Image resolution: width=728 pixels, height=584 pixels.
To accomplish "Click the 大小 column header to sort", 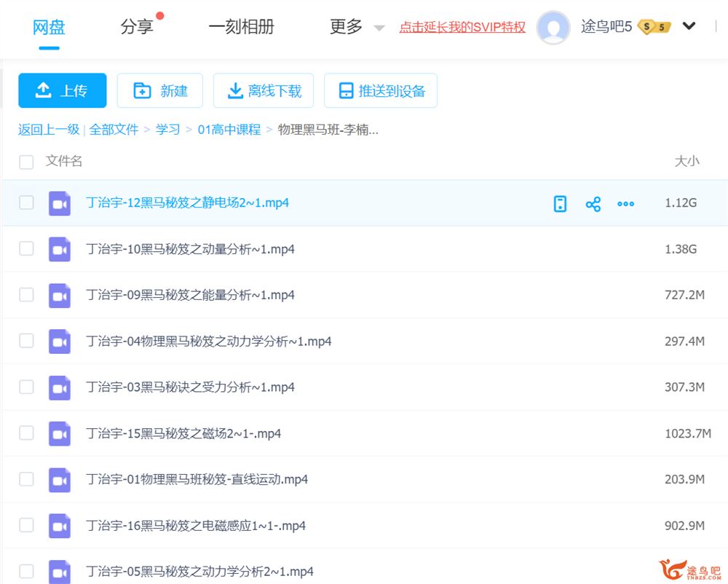I will [x=686, y=161].
